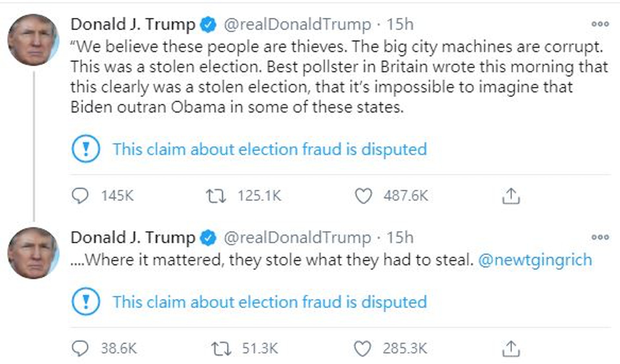Like the tweet with 487.6K likes
Viewport: 620px width, 364px height.
pyautogui.click(x=363, y=196)
